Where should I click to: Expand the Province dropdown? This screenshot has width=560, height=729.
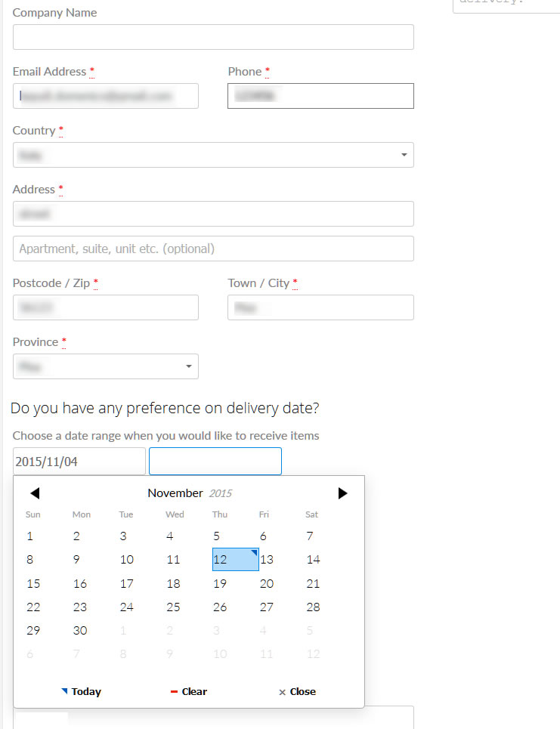106,366
